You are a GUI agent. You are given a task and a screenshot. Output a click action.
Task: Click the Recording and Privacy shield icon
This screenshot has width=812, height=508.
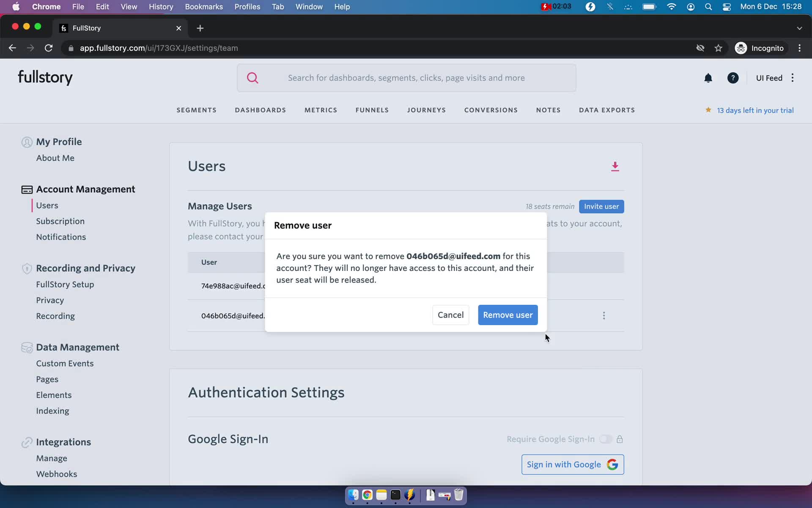pos(27,268)
